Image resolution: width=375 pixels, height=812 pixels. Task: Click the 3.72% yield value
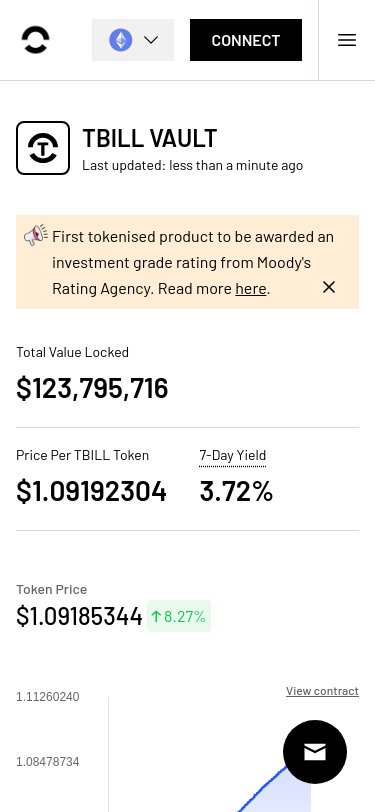[x=236, y=491]
